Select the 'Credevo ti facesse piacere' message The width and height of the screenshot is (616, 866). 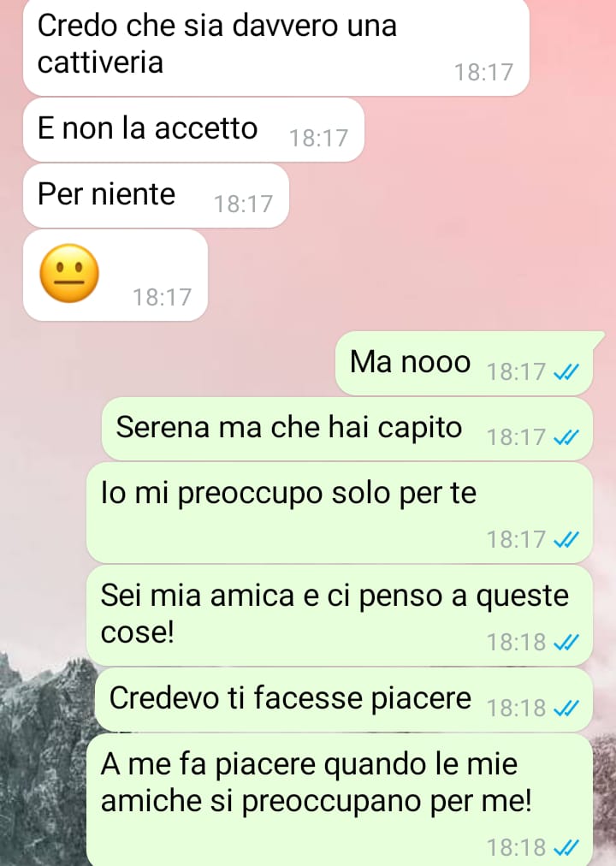coord(344,700)
